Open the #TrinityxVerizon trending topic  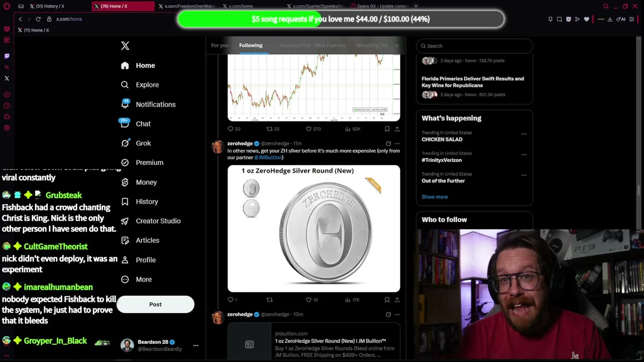(x=442, y=160)
